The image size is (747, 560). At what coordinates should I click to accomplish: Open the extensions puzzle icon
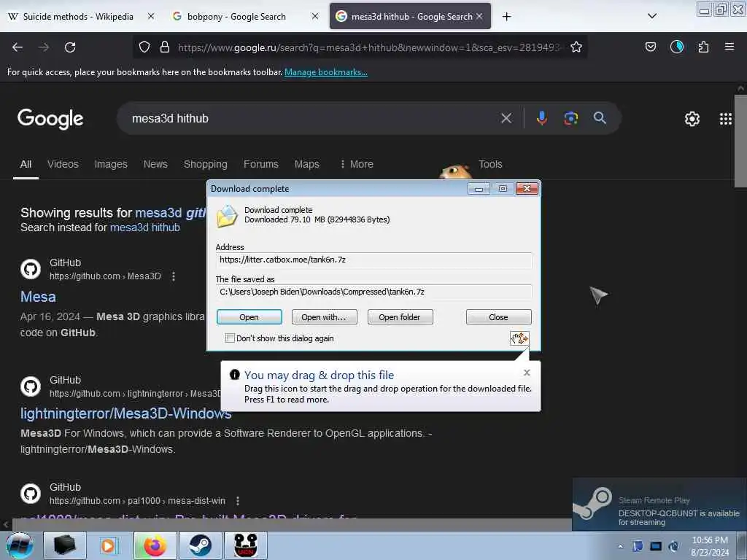(x=703, y=47)
